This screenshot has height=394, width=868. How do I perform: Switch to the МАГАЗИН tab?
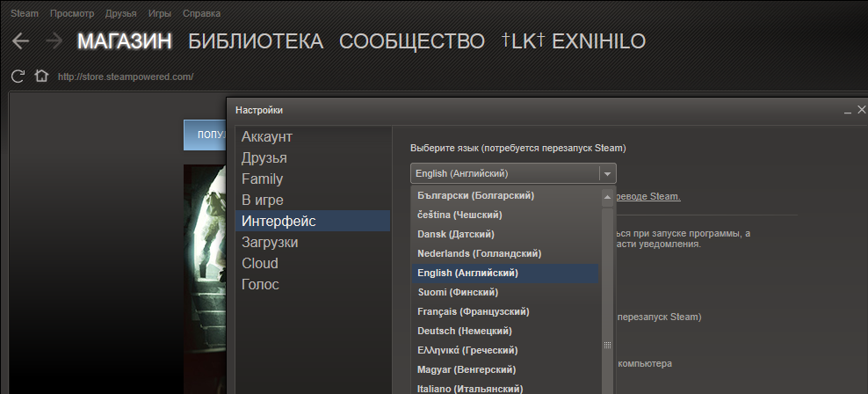click(x=125, y=41)
